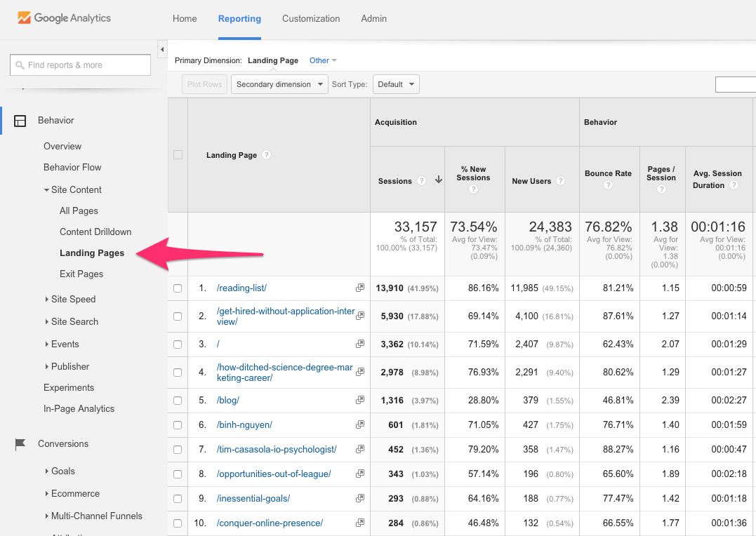
Task: Tick the checkbox for /conquer-online-presence/ row
Action: (178, 523)
